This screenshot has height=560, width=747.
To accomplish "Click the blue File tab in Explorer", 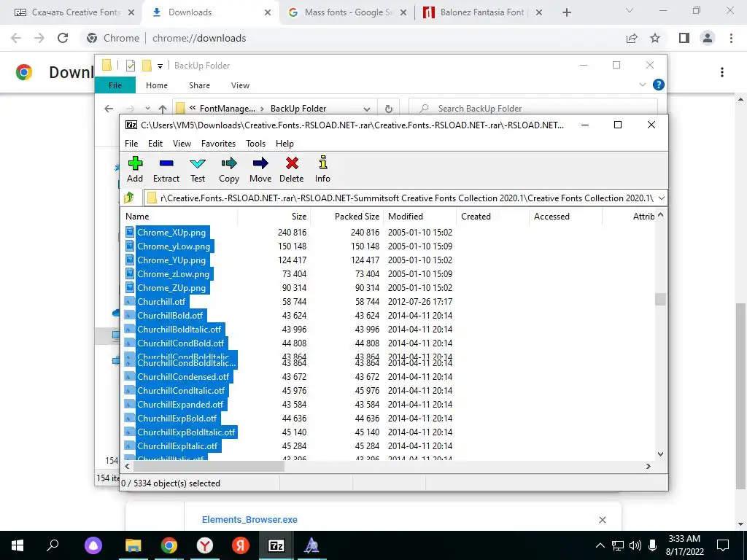I will coord(115,85).
